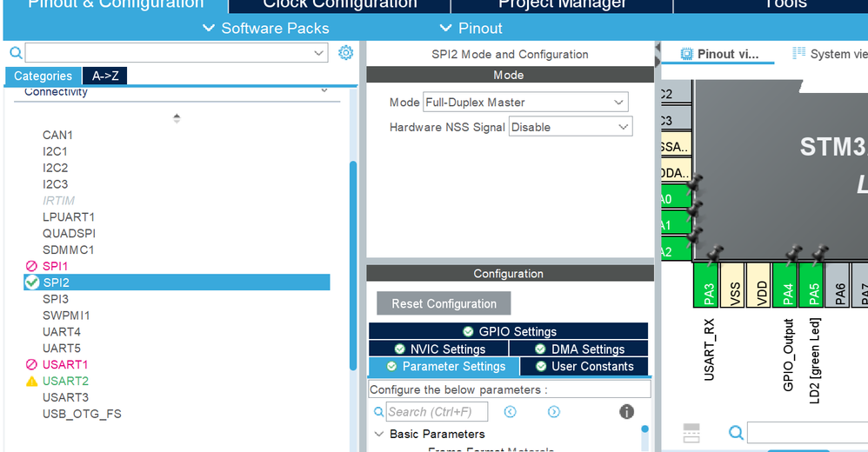
Task: Select CAN1 in the peripheral list
Action: [57, 135]
